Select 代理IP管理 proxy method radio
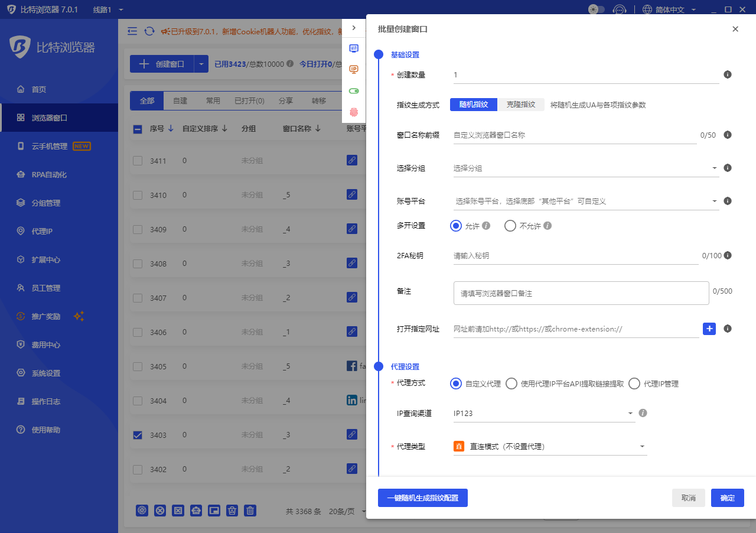The image size is (756, 533). pos(634,383)
